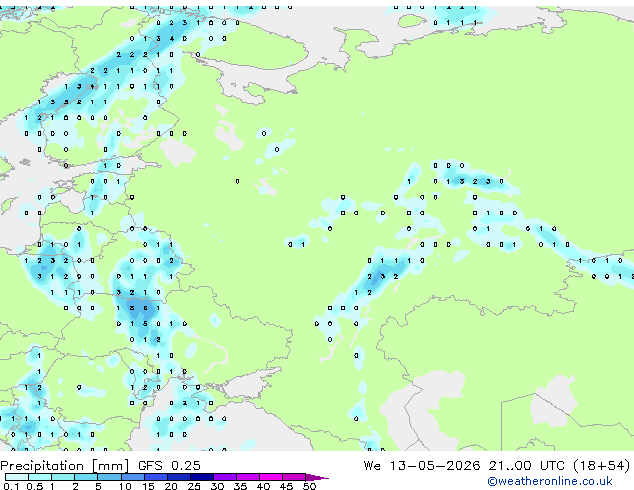Choose the 25–30 mm dark blue swatch
The width and height of the screenshot is (634, 490).
click(201, 477)
